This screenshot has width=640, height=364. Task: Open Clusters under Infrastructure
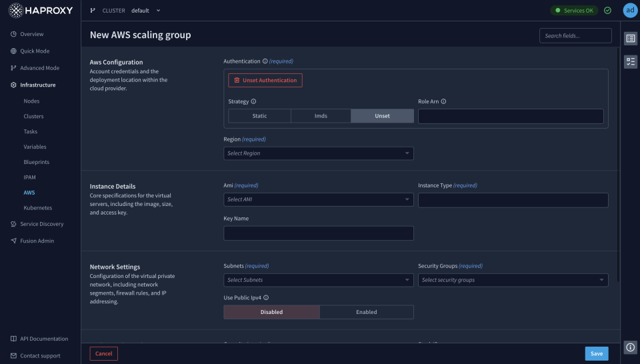(x=33, y=116)
